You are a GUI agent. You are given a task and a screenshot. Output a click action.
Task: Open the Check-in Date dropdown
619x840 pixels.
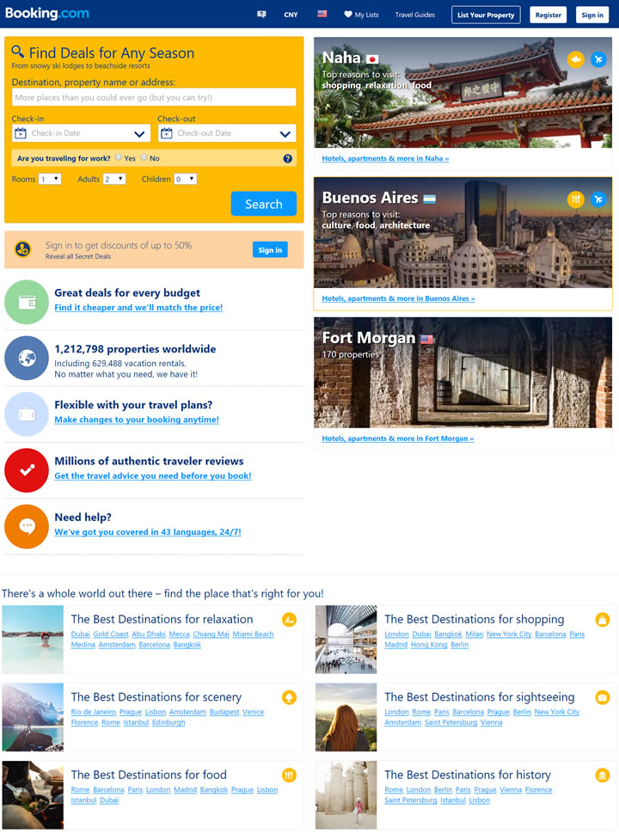point(81,133)
